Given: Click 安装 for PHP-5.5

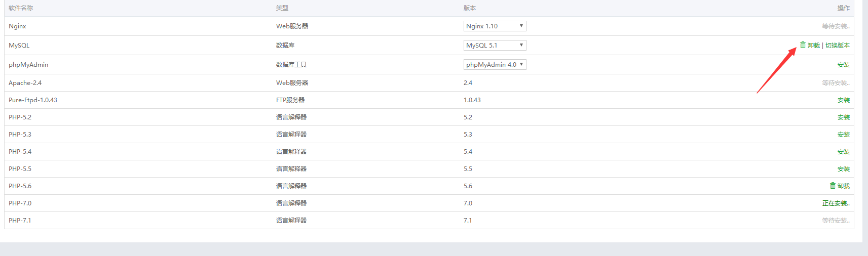Looking at the screenshot, I should click(844, 169).
